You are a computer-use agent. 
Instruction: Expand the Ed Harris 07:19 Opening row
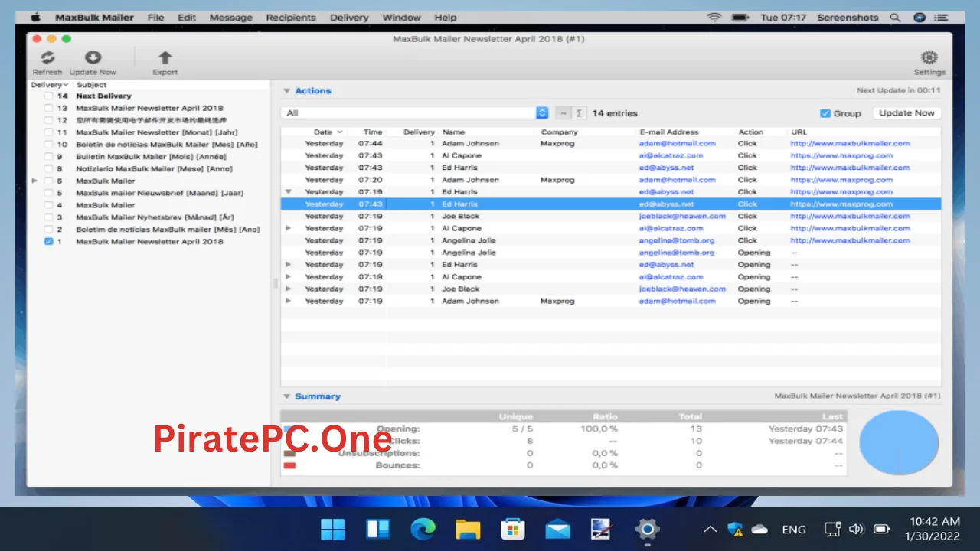[x=289, y=265]
